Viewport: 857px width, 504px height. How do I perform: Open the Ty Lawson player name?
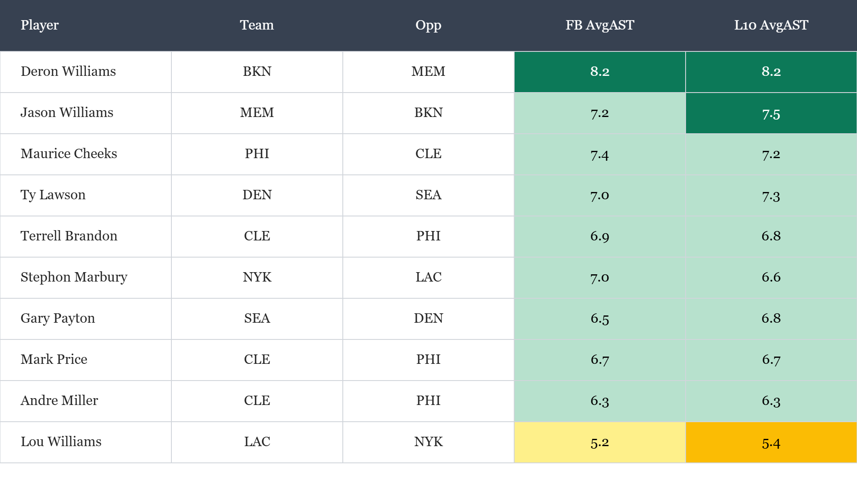(53, 195)
